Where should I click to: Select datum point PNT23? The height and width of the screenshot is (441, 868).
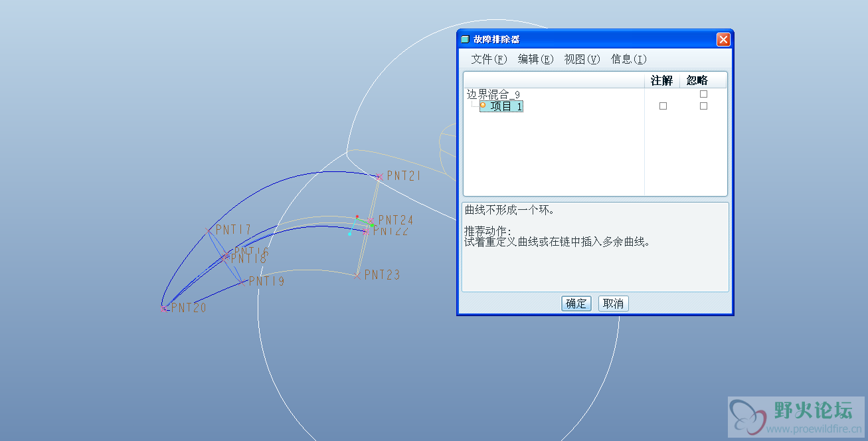pos(357,275)
